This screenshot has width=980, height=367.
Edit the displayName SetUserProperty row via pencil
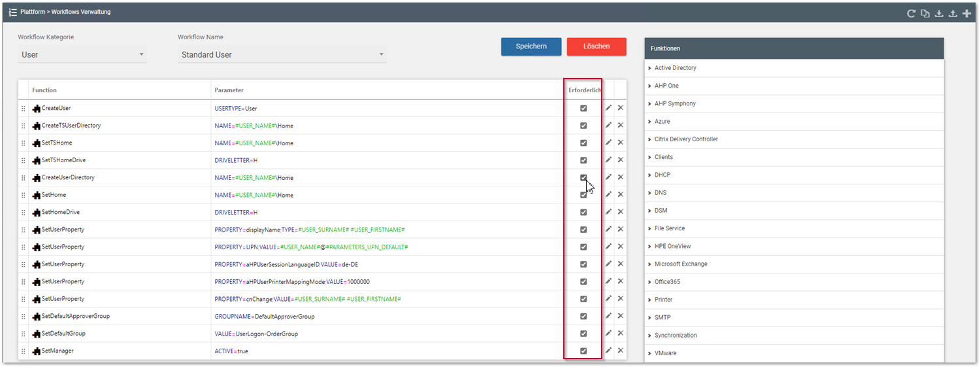608,230
